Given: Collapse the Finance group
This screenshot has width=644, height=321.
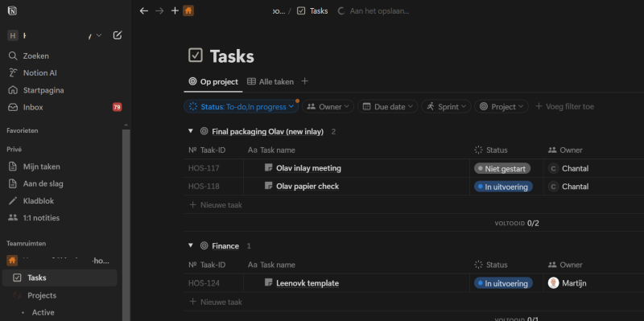Looking at the screenshot, I should pos(191,245).
